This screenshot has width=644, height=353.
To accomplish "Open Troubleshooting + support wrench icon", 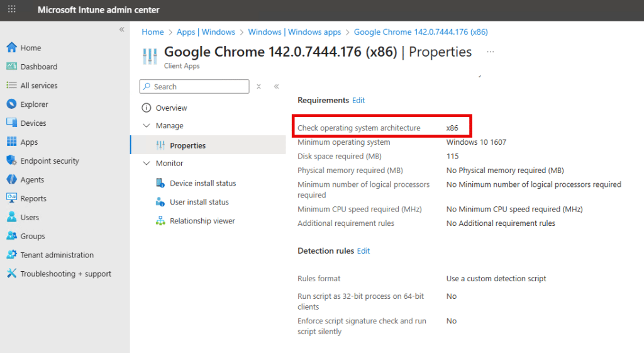I will 11,274.
